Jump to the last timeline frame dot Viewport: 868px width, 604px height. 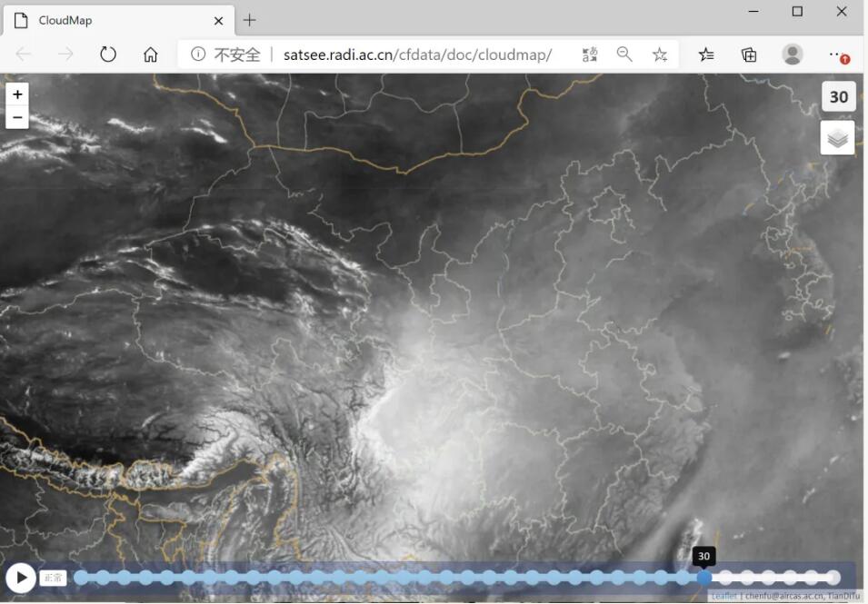833,578
